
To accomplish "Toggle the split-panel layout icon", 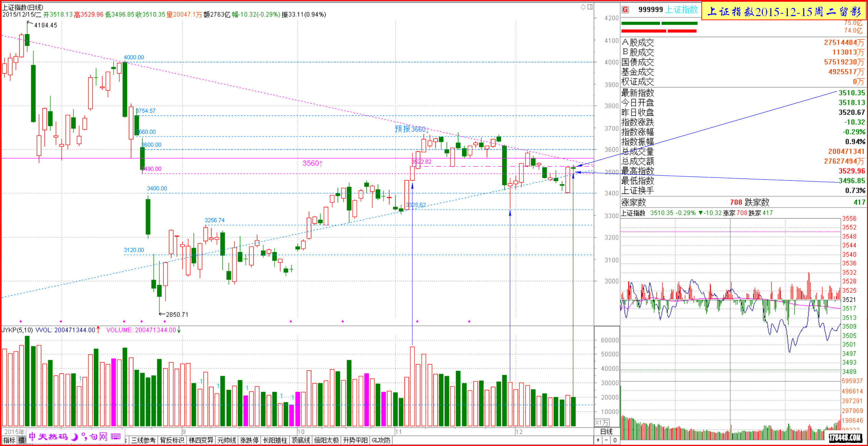I will [x=590, y=7].
